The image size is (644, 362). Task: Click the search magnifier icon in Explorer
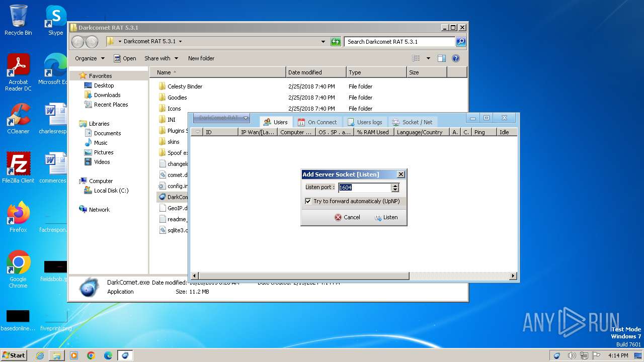pos(460,42)
